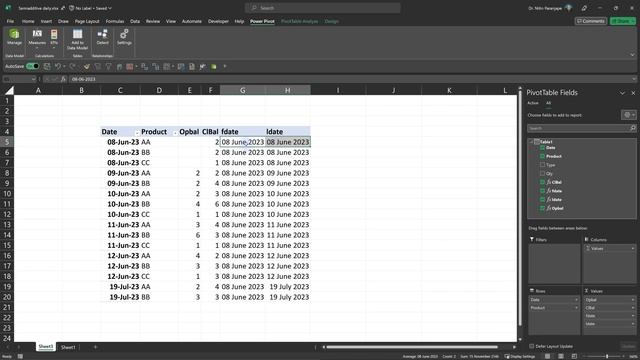Toggle the AutoSave switch
Screen dimensions: 640x360
[32, 66]
